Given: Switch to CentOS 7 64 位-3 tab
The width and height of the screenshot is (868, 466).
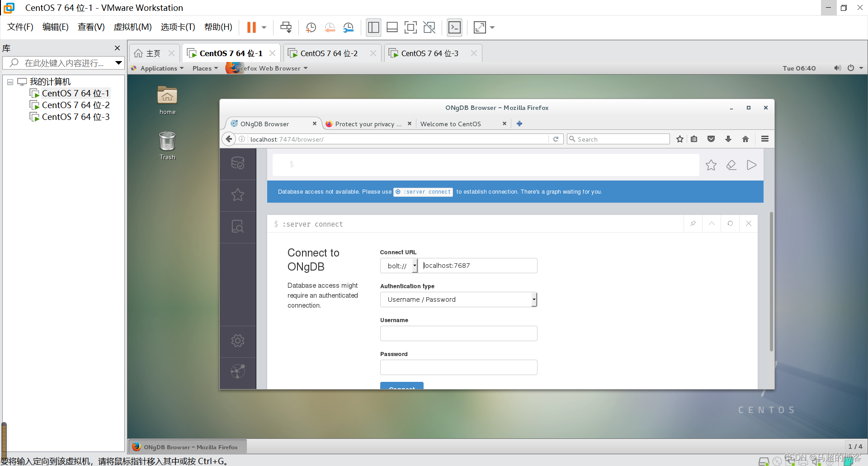Looking at the screenshot, I should pyautogui.click(x=433, y=53).
